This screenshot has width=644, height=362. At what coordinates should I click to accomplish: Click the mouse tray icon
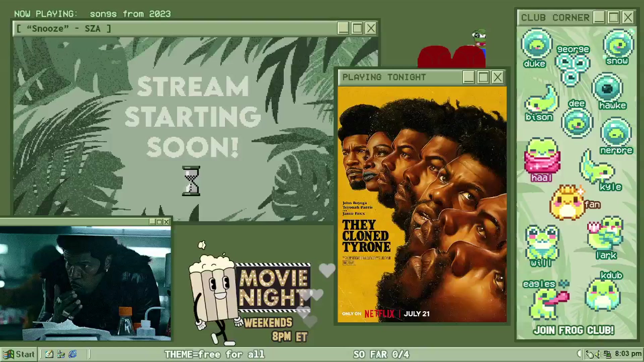589,354
